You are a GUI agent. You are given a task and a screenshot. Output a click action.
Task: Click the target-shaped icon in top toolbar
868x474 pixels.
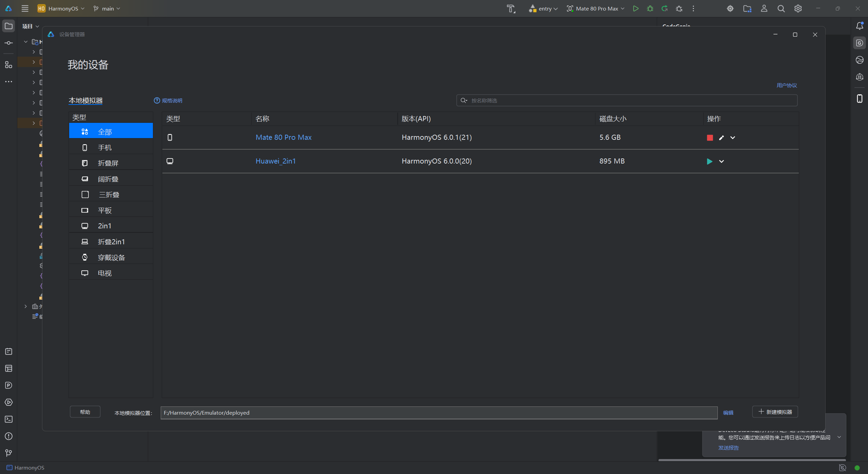coord(730,8)
